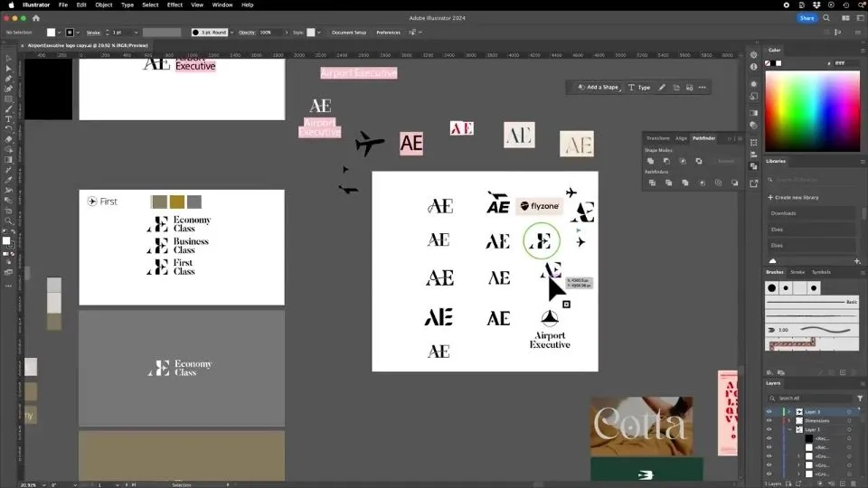868x488 pixels.
Task: Select the Paintbrush tool
Action: 8,109
